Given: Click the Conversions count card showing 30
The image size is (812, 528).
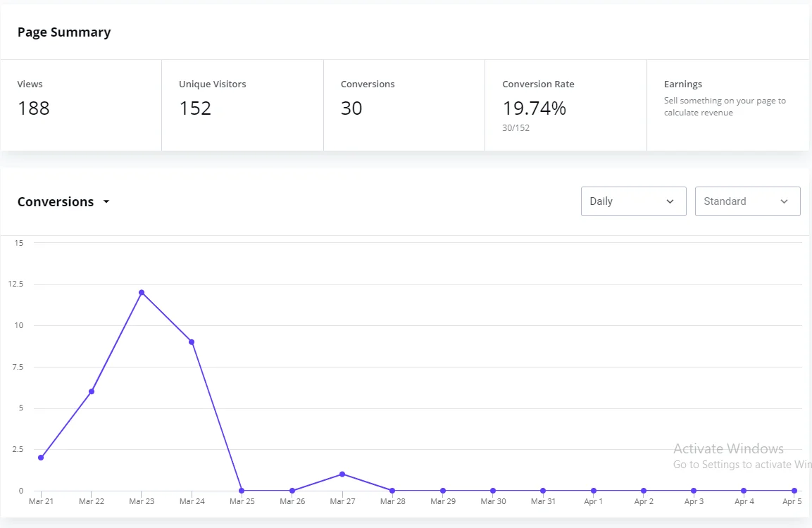Looking at the screenshot, I should 404,105.
